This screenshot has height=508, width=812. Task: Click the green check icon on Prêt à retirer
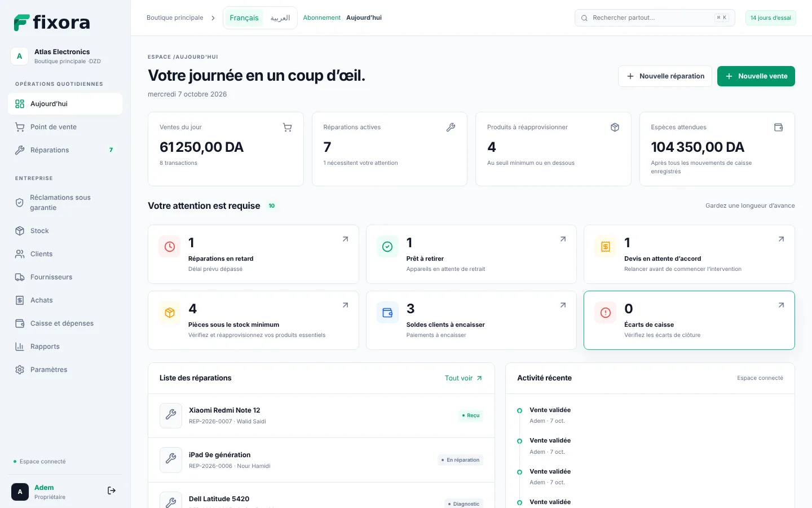point(387,247)
